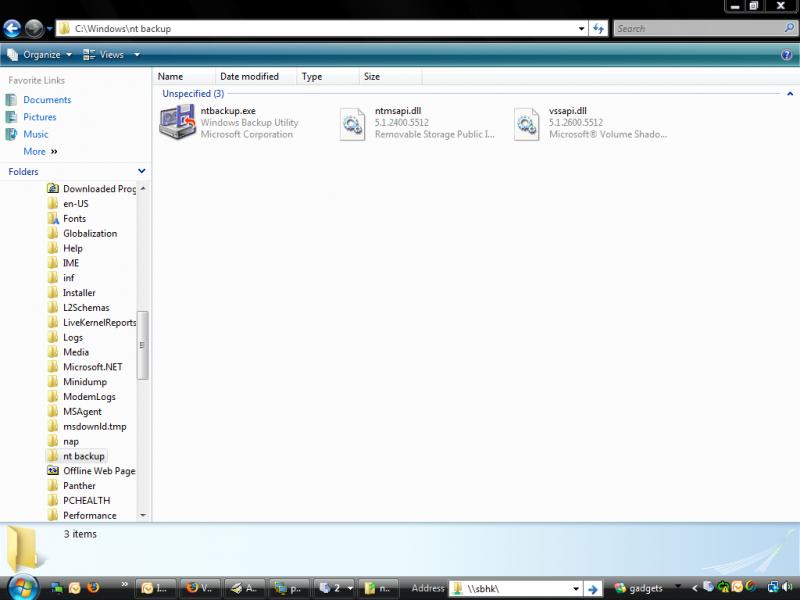This screenshot has height=600, width=800.
Task: Click the taskbar Address go arrow
Action: click(592, 589)
